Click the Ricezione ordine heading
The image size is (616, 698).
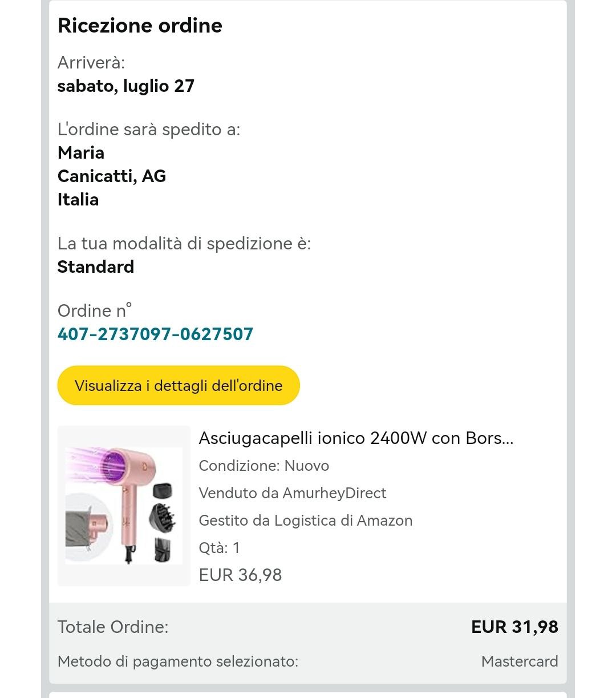140,26
